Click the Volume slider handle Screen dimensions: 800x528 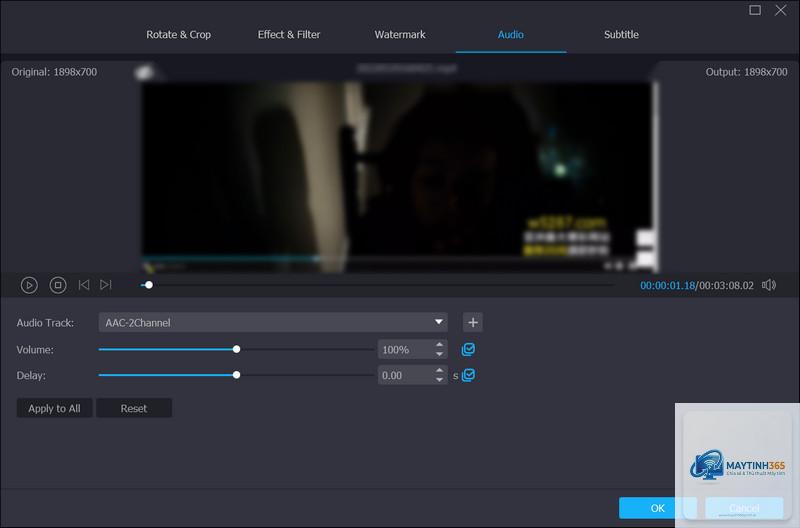click(236, 349)
